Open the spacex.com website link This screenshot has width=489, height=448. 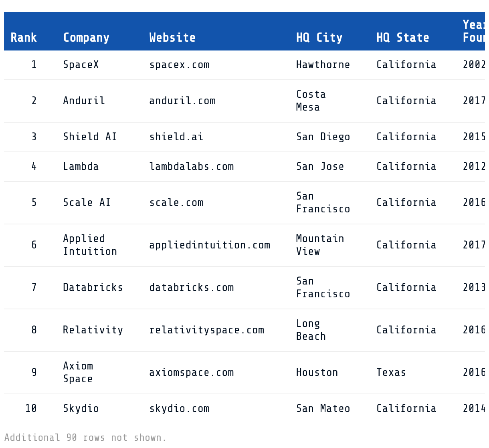point(179,65)
